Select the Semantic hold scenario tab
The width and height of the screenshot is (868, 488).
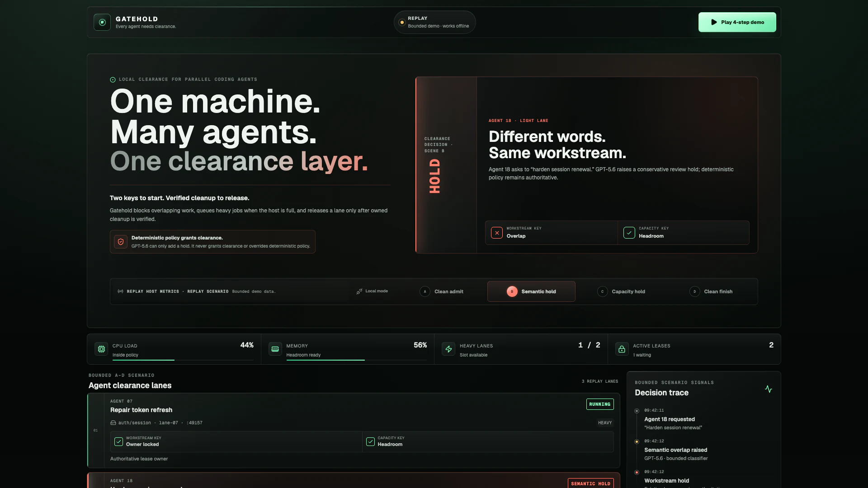pos(531,291)
